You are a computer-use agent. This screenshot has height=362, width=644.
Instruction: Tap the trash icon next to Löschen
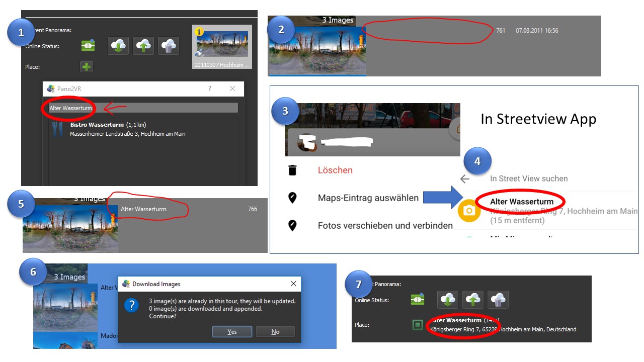292,170
